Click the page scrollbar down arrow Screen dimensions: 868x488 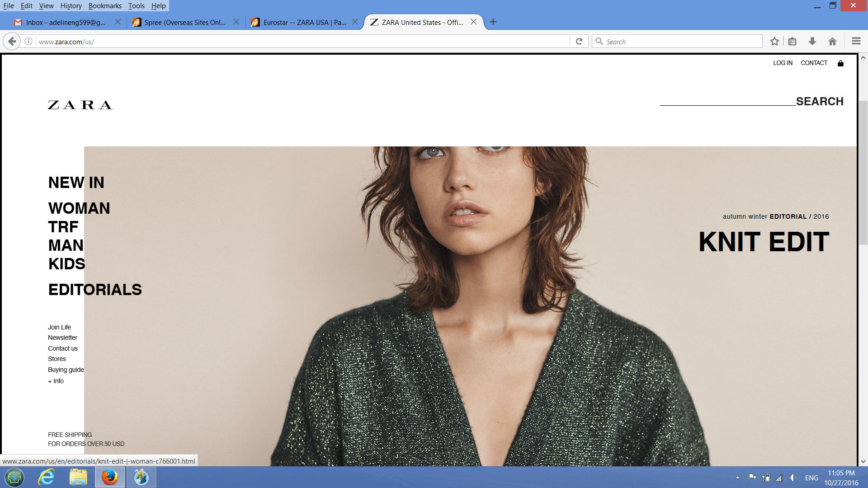[x=863, y=461]
